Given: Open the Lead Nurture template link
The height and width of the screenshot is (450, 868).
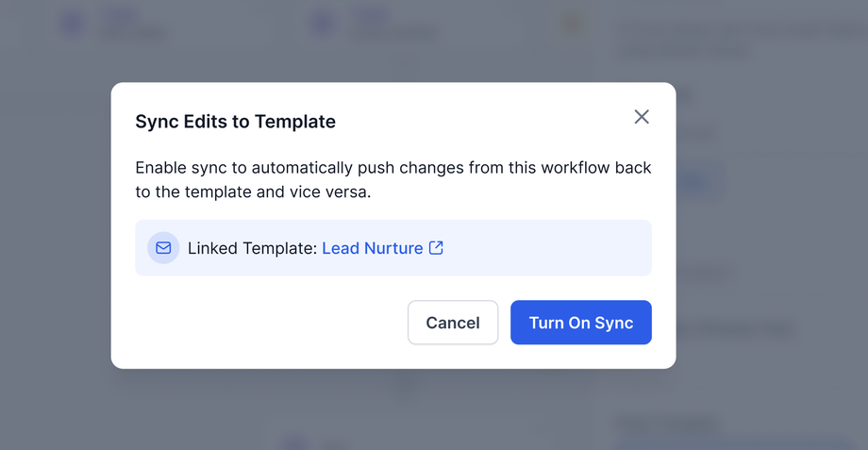Looking at the screenshot, I should click(x=372, y=248).
